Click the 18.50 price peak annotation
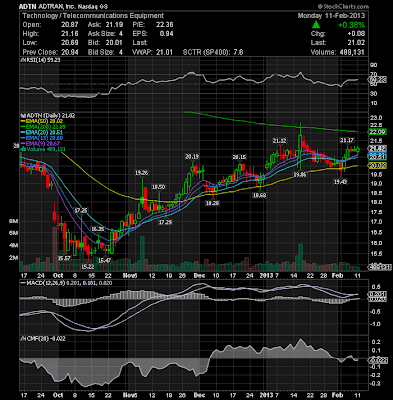This screenshot has width=393, height=400. coord(159,187)
